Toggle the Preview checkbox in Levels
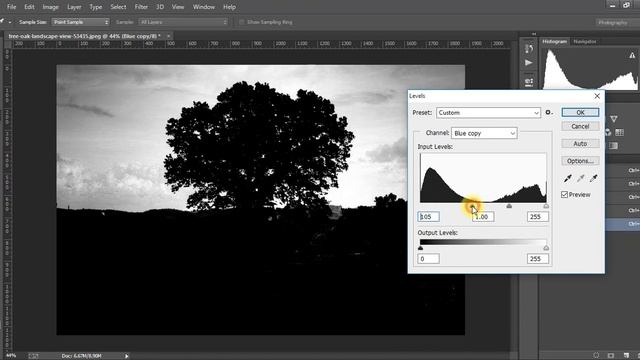The width and height of the screenshot is (640, 360). pyautogui.click(x=564, y=195)
